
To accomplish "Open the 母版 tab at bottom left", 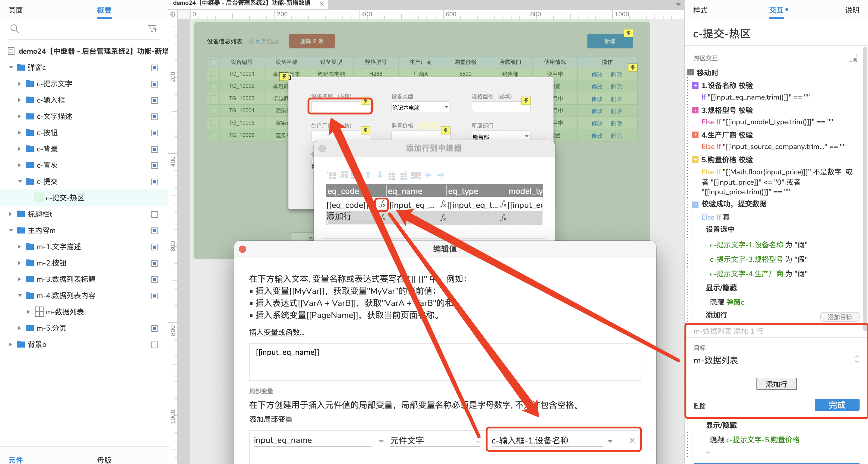I will pos(104,459).
